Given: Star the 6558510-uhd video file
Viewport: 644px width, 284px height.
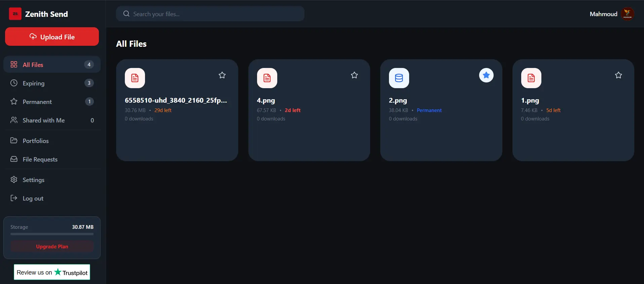Looking at the screenshot, I should (x=222, y=75).
